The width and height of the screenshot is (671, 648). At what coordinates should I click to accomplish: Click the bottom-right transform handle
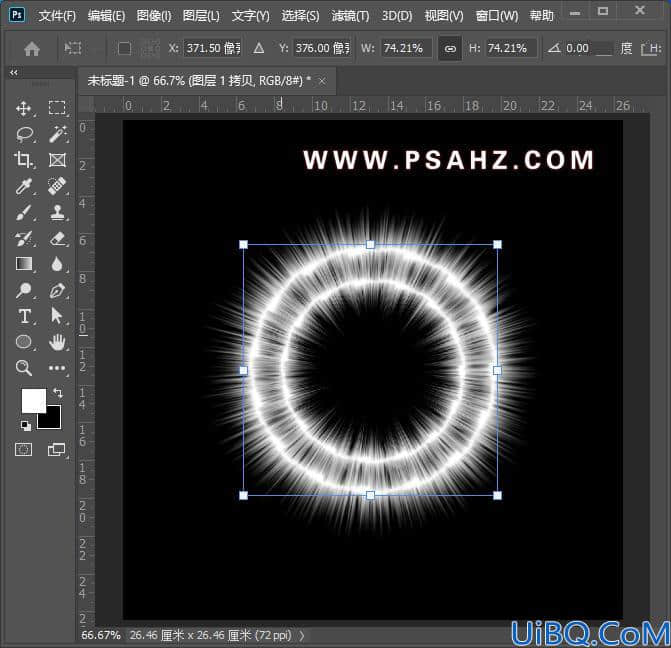[497, 496]
